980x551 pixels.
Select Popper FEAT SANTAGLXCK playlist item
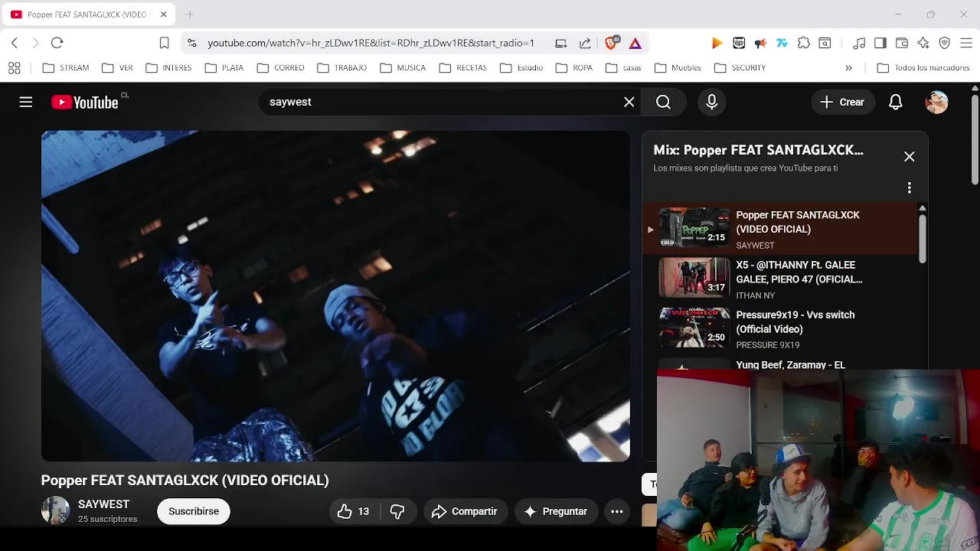coord(781,228)
